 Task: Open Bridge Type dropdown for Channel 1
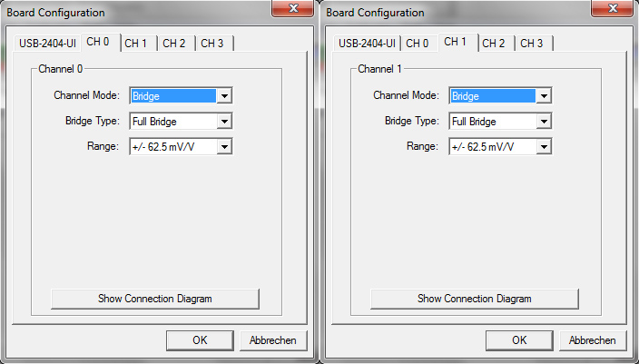[x=544, y=122]
